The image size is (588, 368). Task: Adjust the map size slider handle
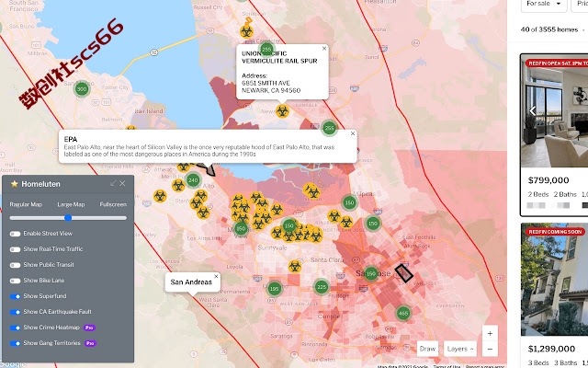[x=68, y=217]
